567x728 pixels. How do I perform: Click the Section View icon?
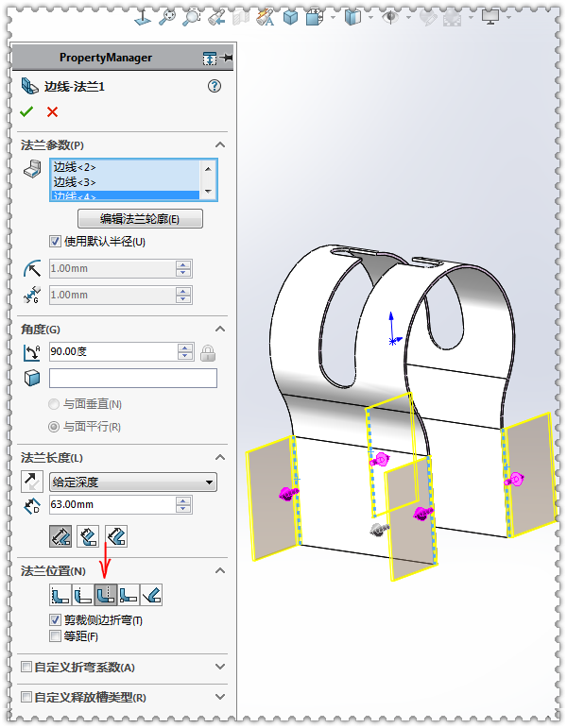pos(241,18)
